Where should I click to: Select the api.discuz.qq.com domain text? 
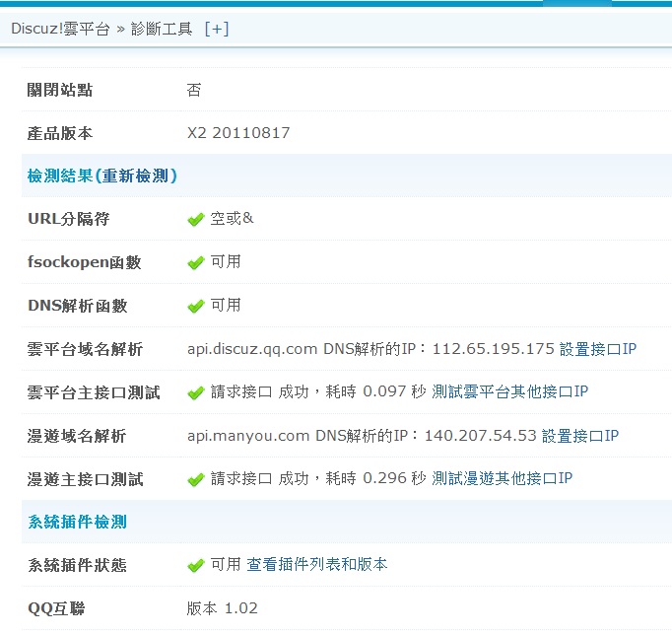click(x=252, y=349)
